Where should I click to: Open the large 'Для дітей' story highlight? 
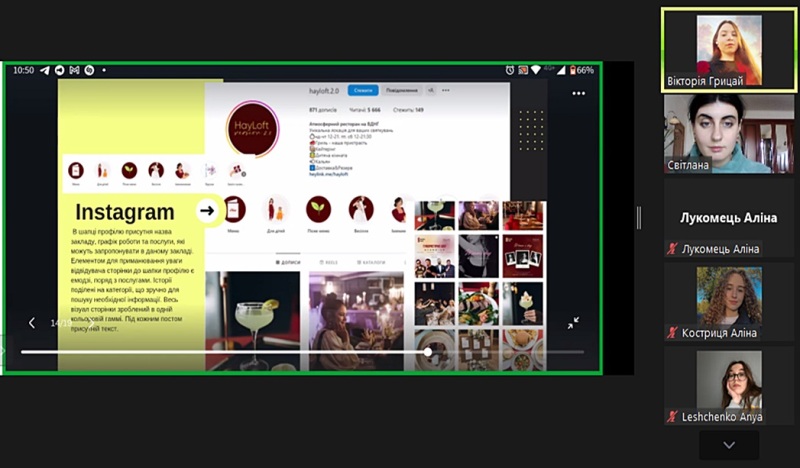tap(276, 210)
